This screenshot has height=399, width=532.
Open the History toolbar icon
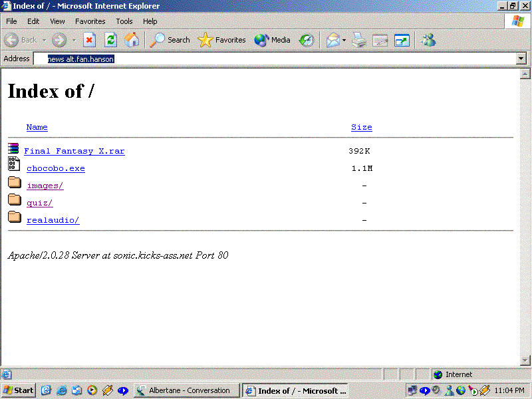coord(306,40)
